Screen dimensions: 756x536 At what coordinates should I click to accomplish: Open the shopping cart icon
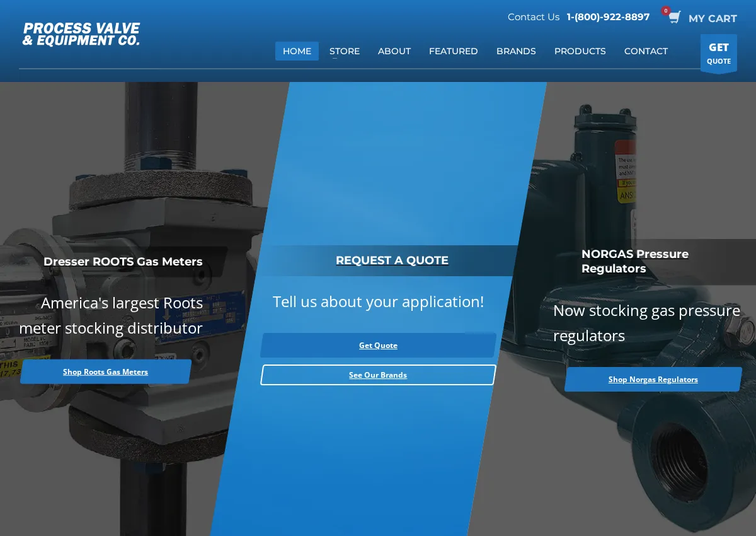click(x=674, y=18)
